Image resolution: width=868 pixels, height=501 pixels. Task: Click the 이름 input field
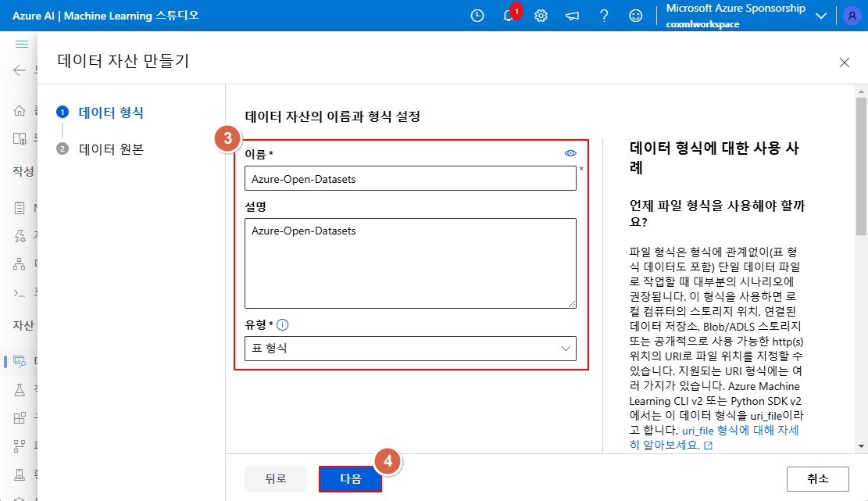pyautogui.click(x=410, y=179)
